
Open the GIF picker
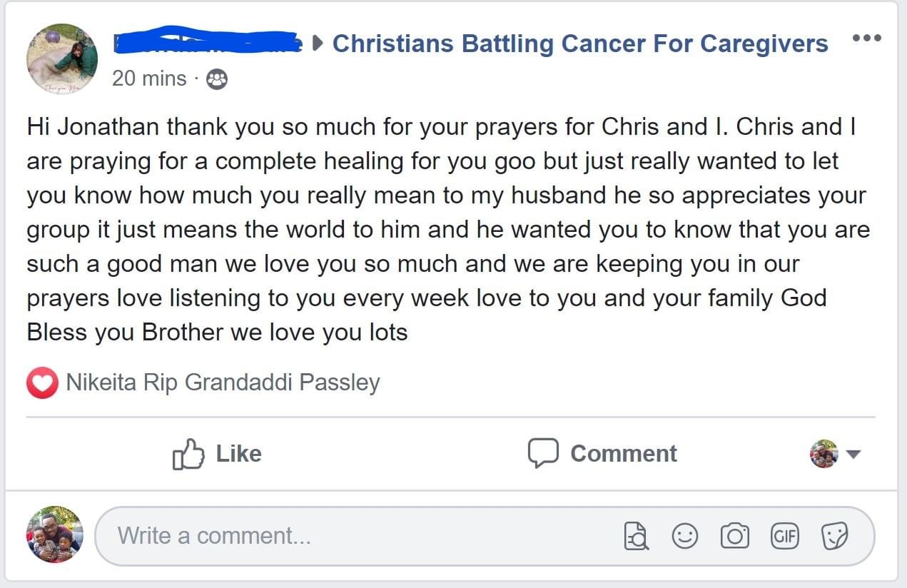pos(784,536)
